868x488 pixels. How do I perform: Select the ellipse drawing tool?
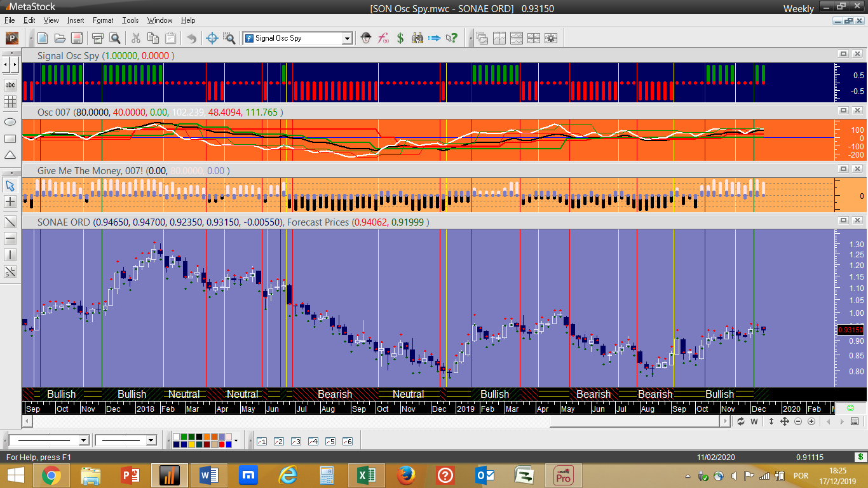(x=10, y=121)
